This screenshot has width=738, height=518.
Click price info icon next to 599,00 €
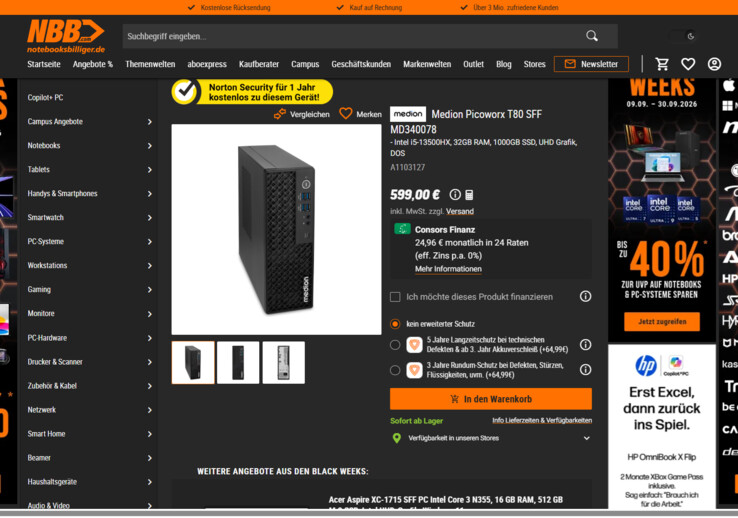click(455, 194)
